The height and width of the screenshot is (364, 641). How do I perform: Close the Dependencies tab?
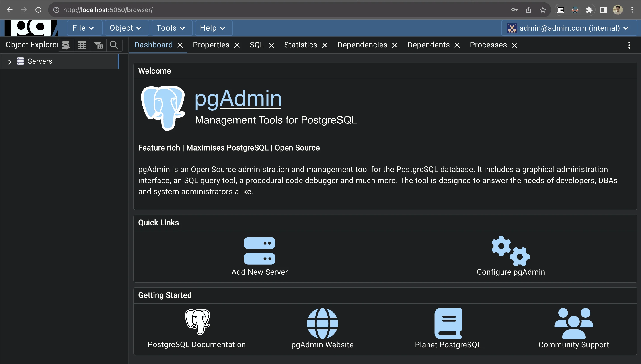(x=395, y=45)
